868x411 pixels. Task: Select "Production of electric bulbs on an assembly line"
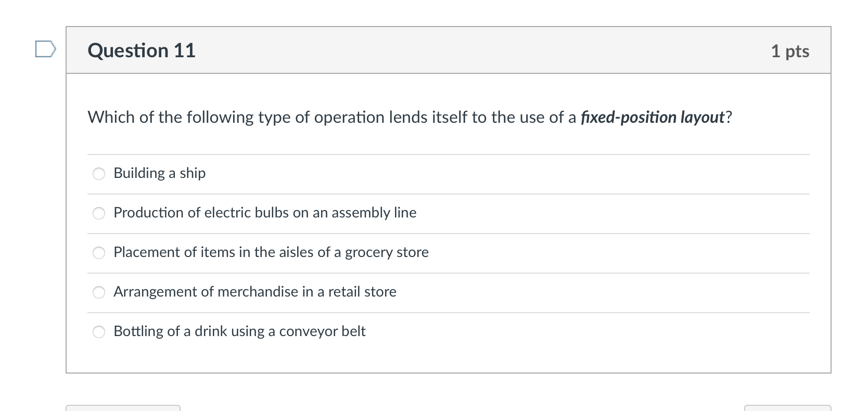coord(98,213)
